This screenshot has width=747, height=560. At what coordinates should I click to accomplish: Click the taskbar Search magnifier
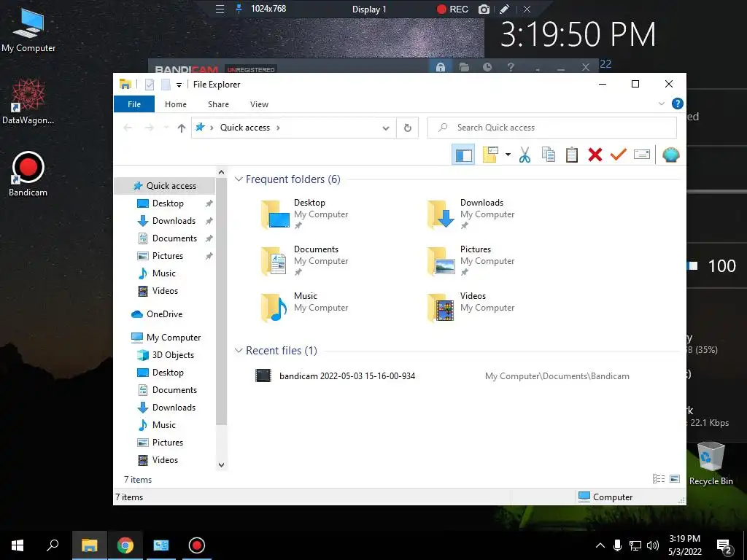(x=53, y=545)
